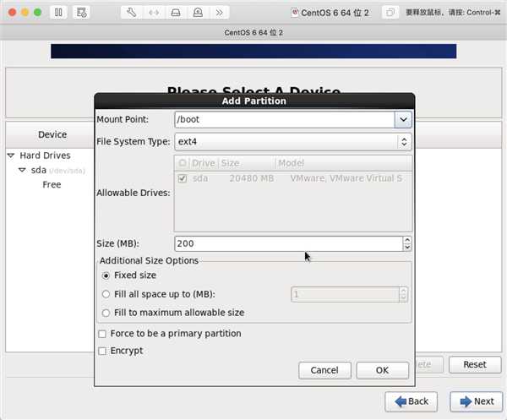Viewport: 507px width, 420px height.
Task: Collapse the sda device tree node
Action: click(22, 170)
